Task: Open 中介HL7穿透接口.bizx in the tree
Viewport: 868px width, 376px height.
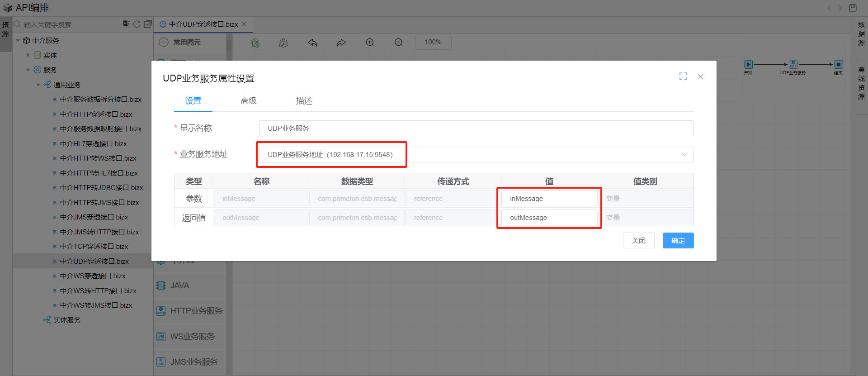Action: coord(93,143)
